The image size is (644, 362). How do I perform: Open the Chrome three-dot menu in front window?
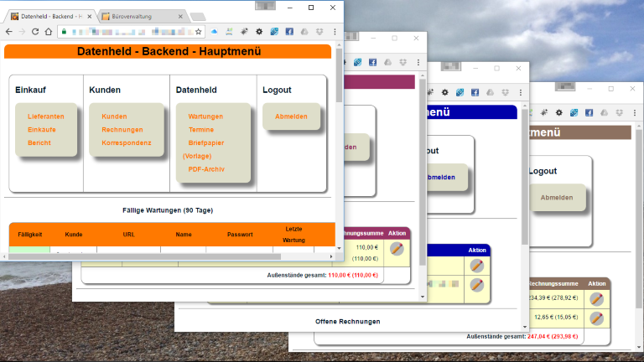(335, 31)
